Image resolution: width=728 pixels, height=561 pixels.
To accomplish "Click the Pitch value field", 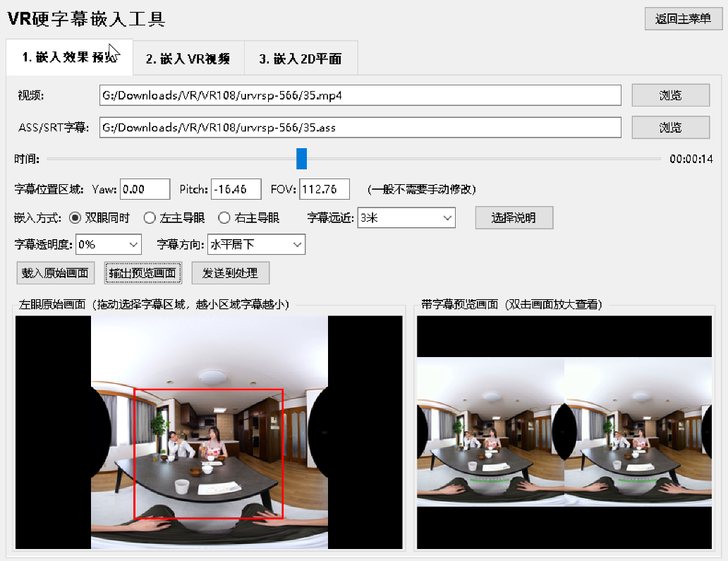I will pos(236,189).
